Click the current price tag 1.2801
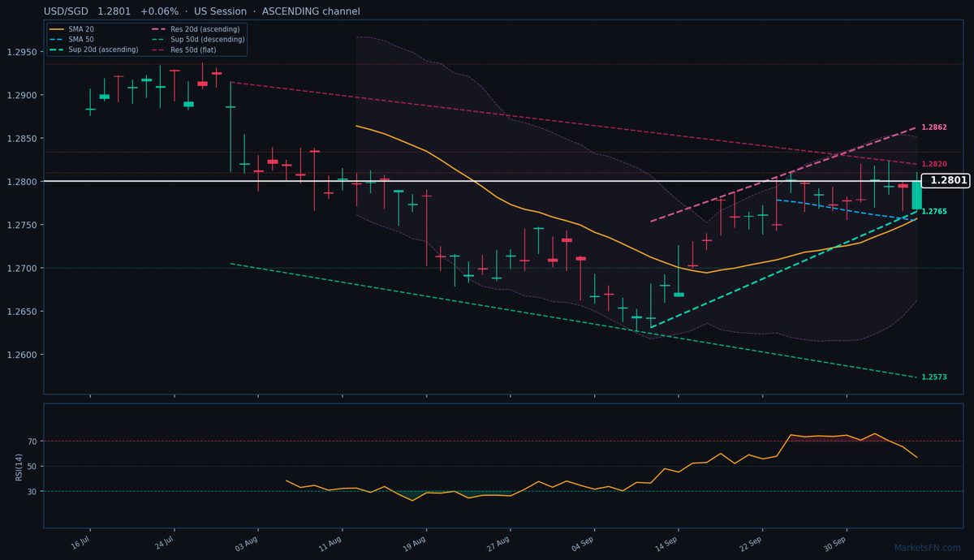The width and height of the screenshot is (974, 560). (x=946, y=181)
